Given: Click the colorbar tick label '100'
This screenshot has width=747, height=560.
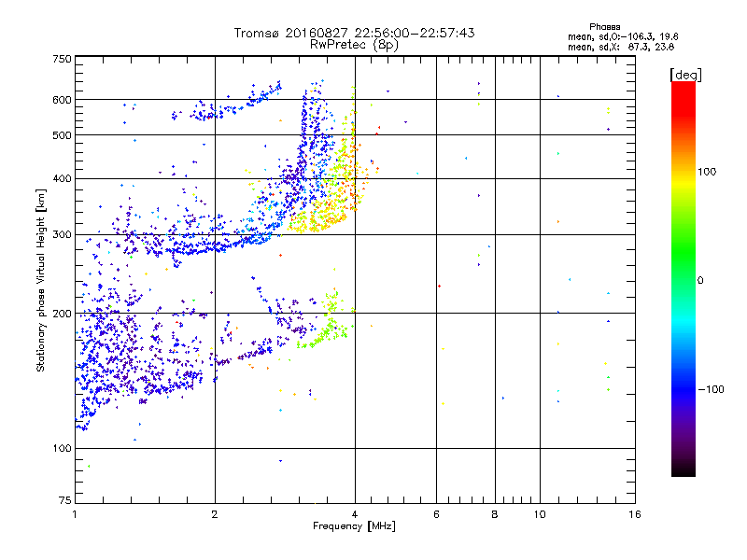Looking at the screenshot, I should pos(707,172).
